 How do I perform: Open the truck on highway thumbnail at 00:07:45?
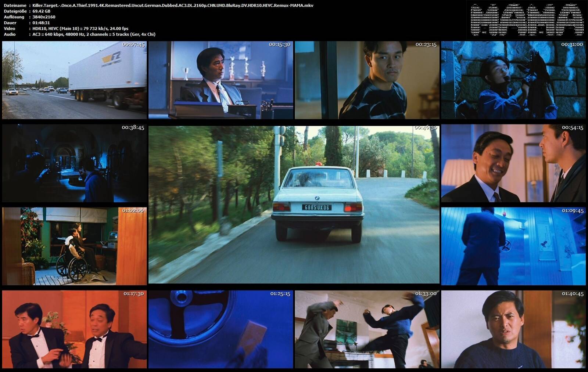coord(75,80)
